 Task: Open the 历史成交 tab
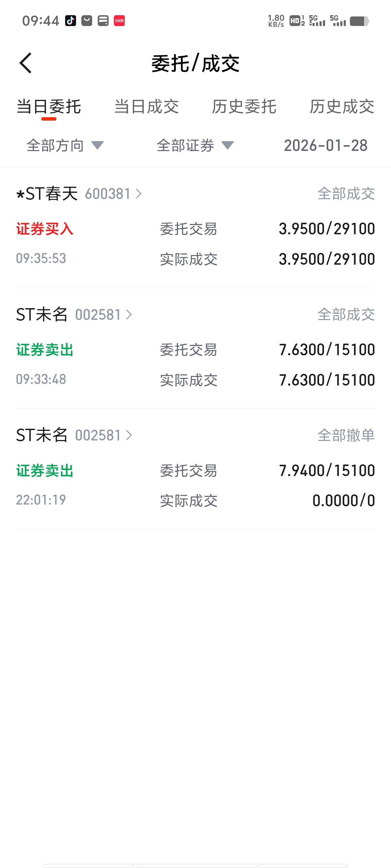342,107
